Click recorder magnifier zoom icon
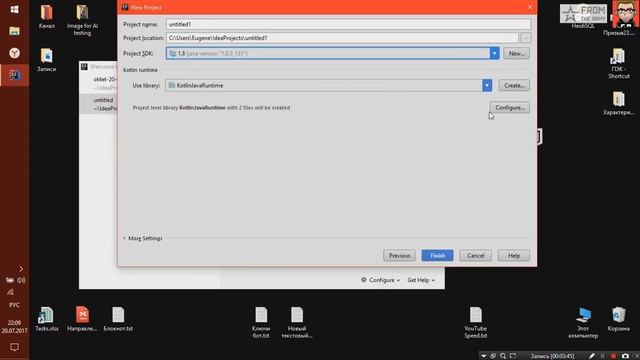 pyautogui.click(x=503, y=356)
